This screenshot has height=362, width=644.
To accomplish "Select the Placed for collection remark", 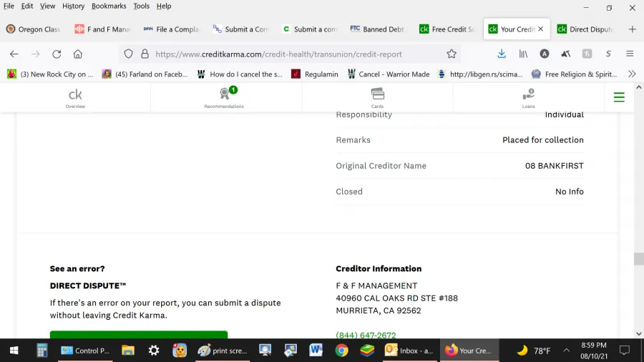I will (x=543, y=140).
